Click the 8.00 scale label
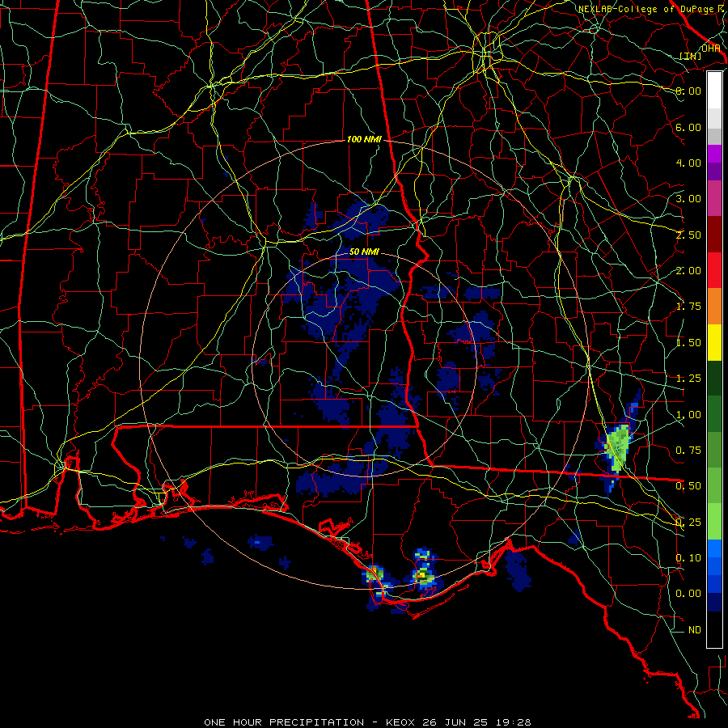The height and width of the screenshot is (728, 728). pos(688,91)
